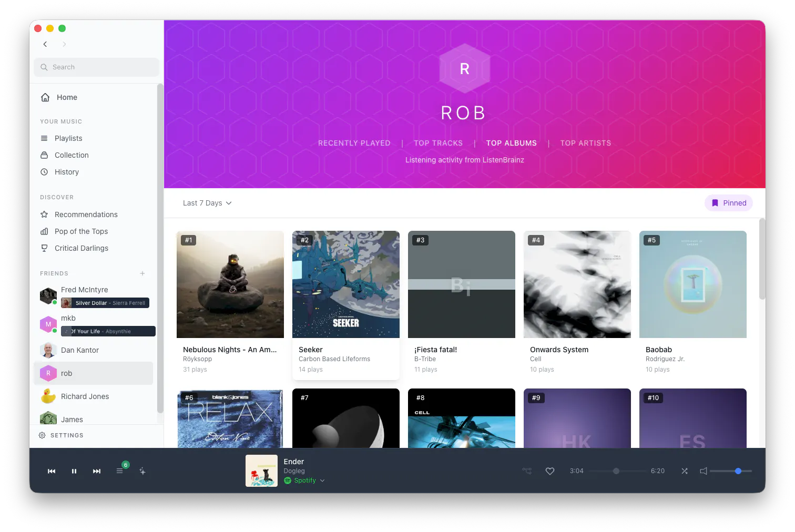Screen dimensions: 795x532
Task: Open the ¡Fiesta fatal! album title
Action: (436, 350)
